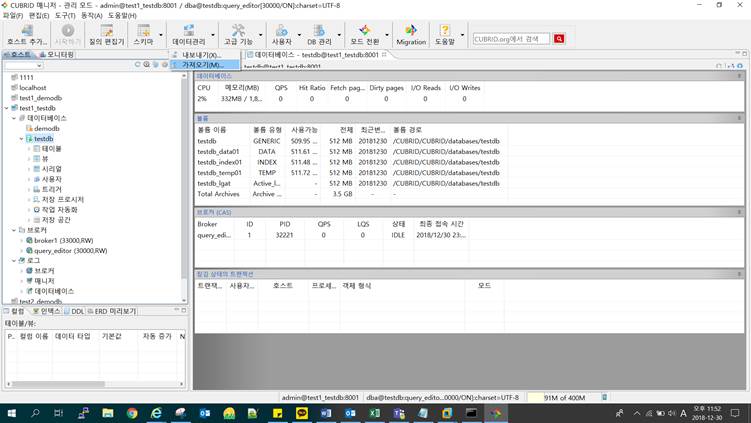Image resolution: width=751 pixels, height=423 pixels.
Task: Select the demodb database in tree
Action: click(46, 128)
